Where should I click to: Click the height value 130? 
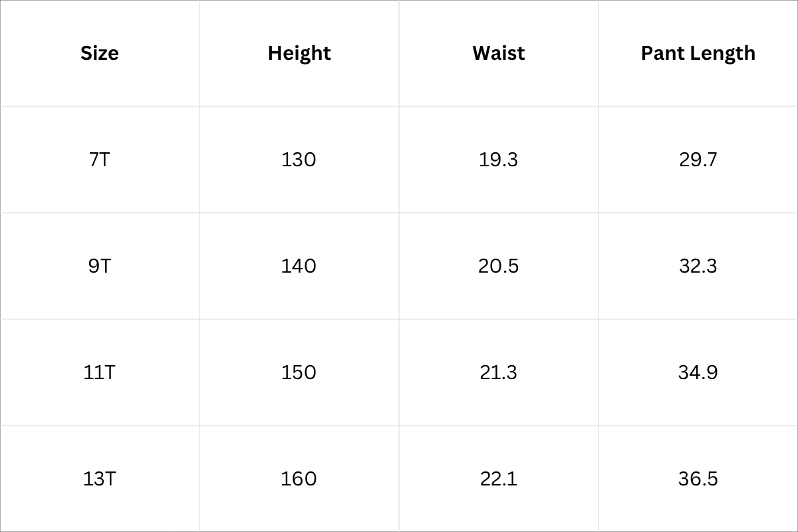(x=299, y=160)
